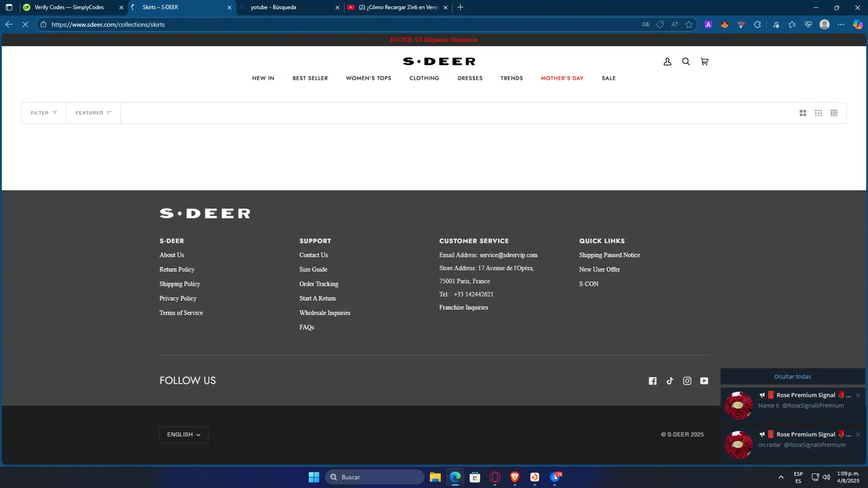Open the New User Offer link
The image size is (868, 488).
coord(599,269)
